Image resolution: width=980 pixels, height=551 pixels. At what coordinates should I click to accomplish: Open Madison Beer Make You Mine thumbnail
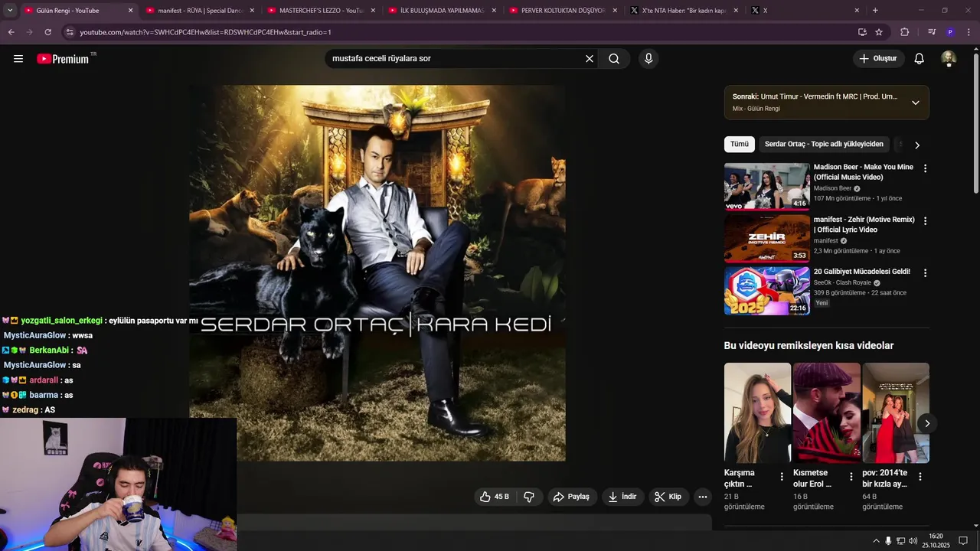click(766, 186)
